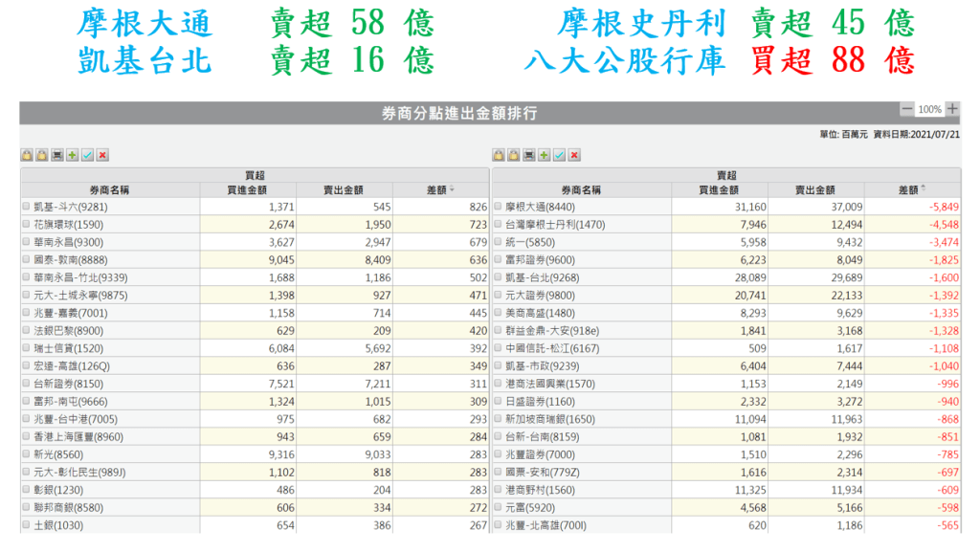The width and height of the screenshot is (980, 552).
Task: Click the red X icon above the 買超 table
Action: [102, 155]
